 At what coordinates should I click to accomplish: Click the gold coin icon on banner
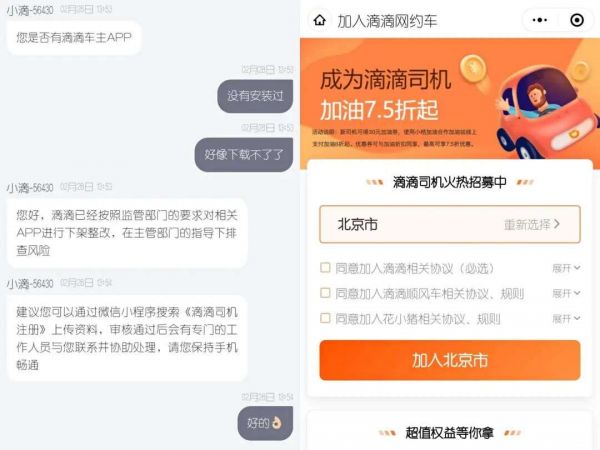pyautogui.click(x=473, y=68)
